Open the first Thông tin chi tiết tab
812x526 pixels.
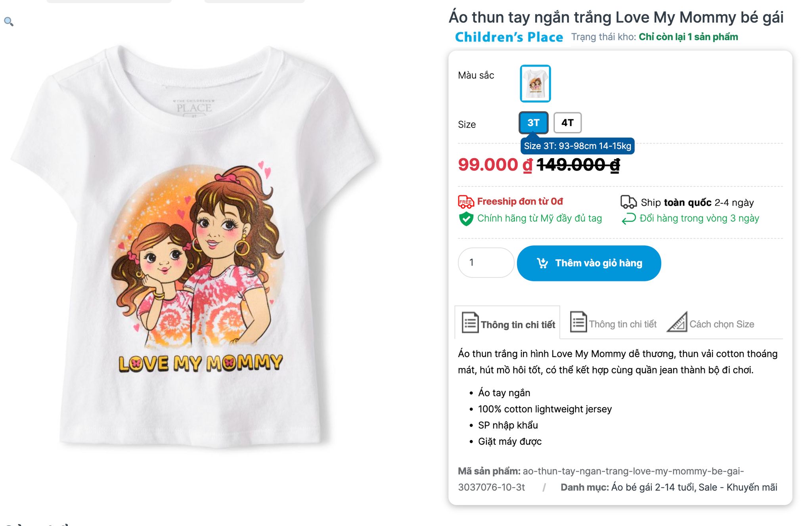517,325
